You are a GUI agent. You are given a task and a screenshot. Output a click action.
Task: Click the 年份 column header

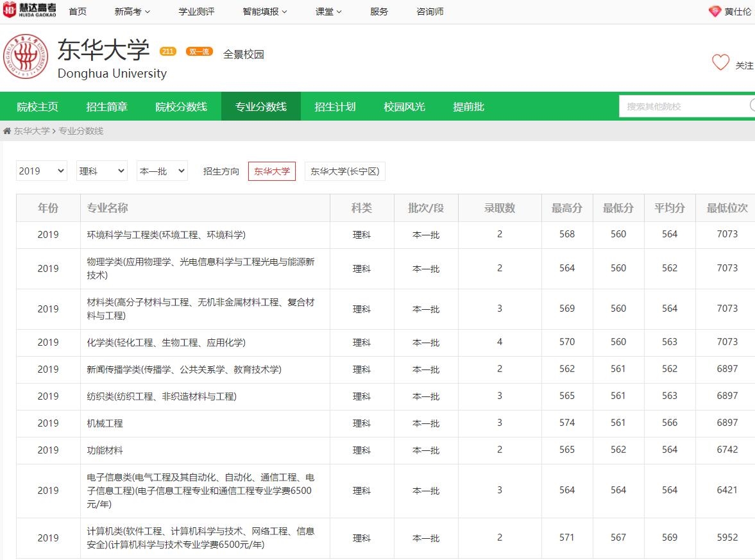[48, 208]
